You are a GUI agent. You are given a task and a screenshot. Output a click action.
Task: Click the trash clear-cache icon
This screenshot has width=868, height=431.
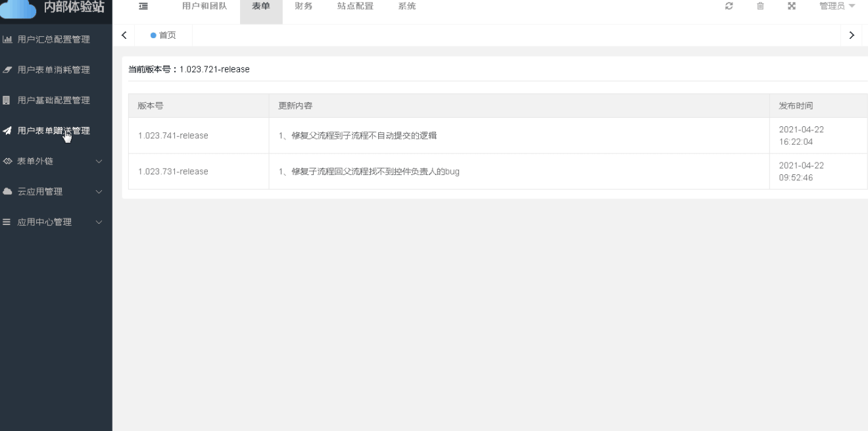point(760,7)
